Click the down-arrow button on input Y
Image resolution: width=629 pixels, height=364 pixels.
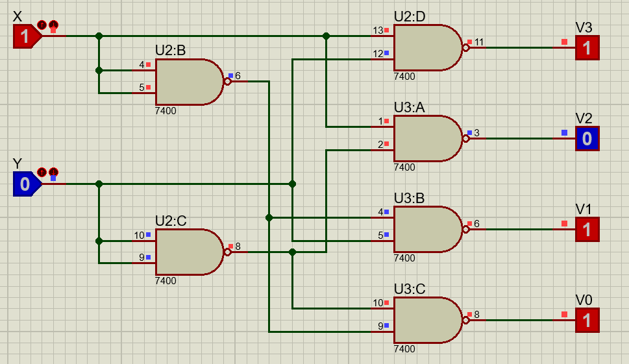(x=53, y=172)
